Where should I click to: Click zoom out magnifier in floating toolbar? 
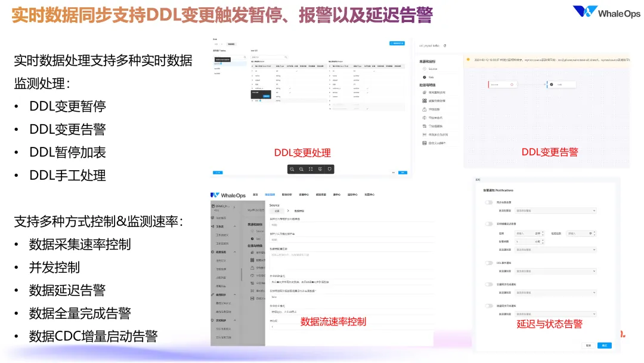click(x=292, y=169)
